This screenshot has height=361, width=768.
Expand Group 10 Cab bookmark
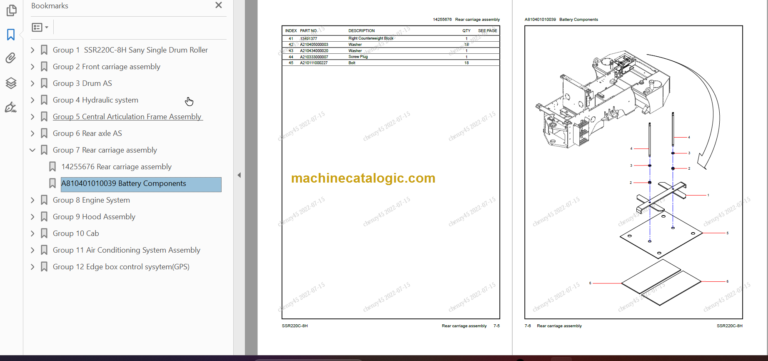click(32, 233)
